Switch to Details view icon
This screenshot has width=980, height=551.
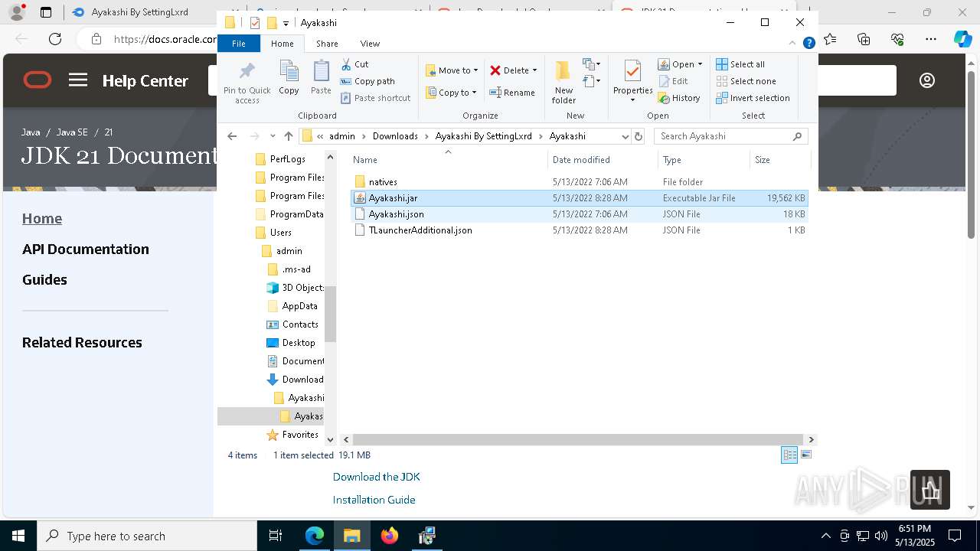coord(789,455)
